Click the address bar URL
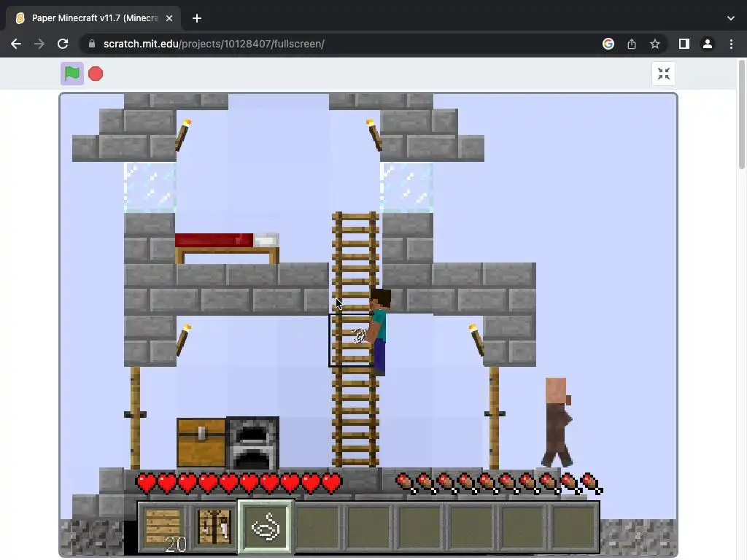 pyautogui.click(x=214, y=44)
